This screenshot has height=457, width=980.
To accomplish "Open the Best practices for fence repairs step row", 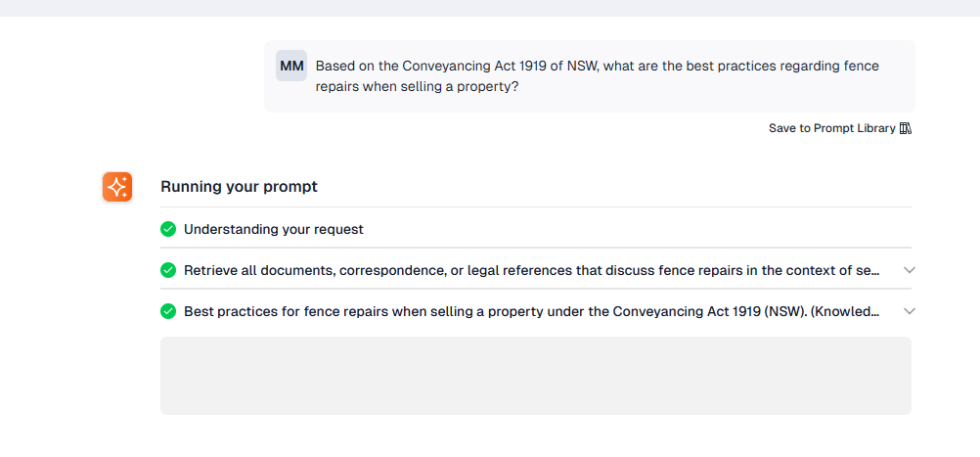I will coord(536,311).
